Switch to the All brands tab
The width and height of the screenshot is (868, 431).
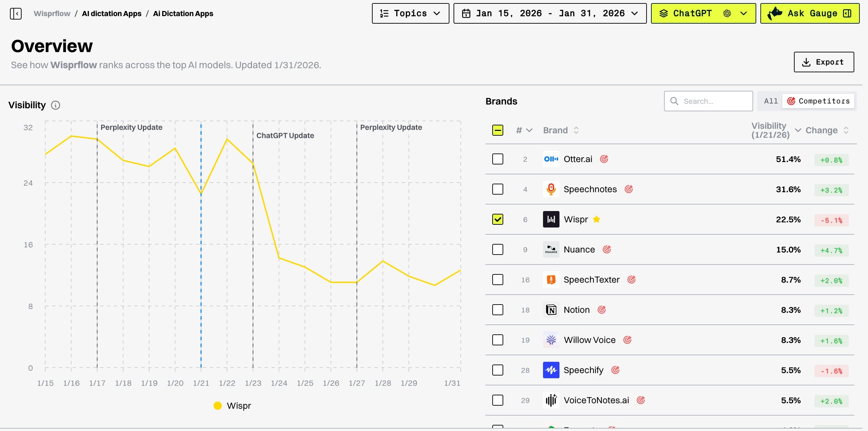771,101
